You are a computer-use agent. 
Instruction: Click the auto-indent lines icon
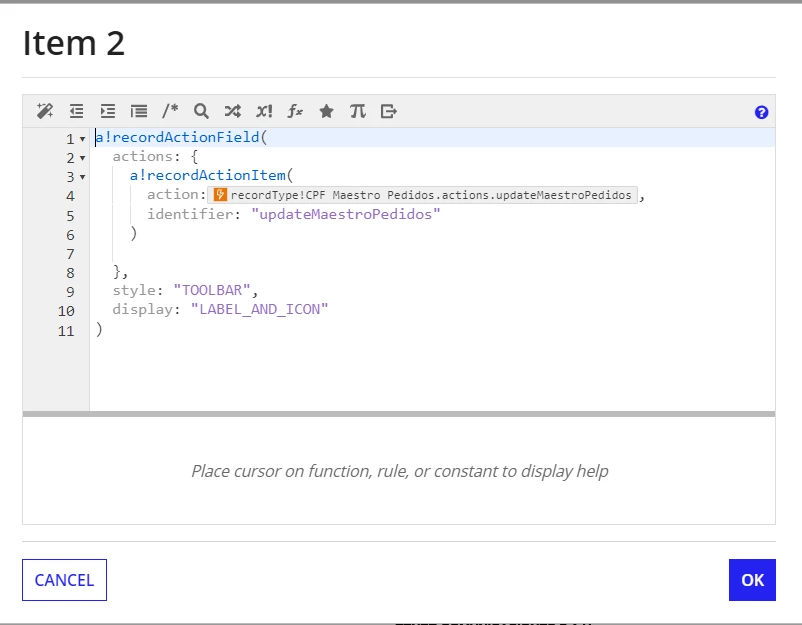pos(139,111)
